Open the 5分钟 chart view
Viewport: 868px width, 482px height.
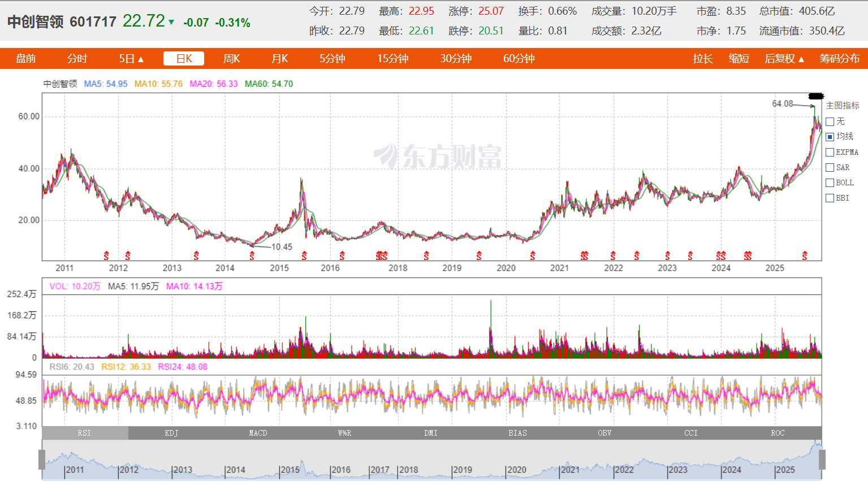[x=332, y=59]
